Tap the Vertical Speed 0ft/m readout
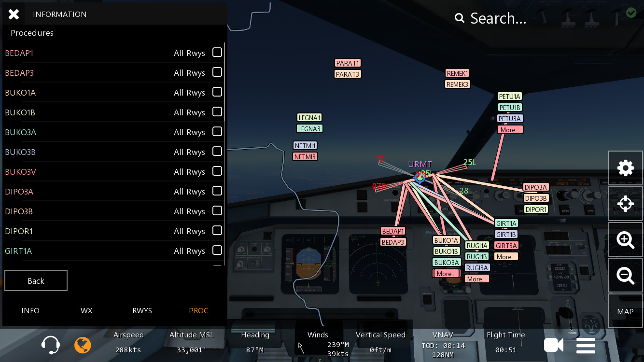The image size is (644, 362). [380, 342]
